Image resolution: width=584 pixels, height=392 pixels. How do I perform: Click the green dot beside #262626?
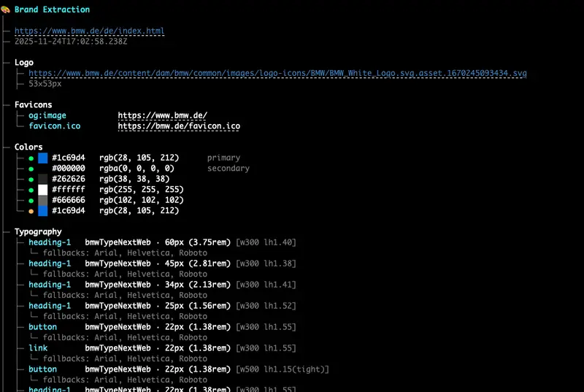(x=31, y=179)
